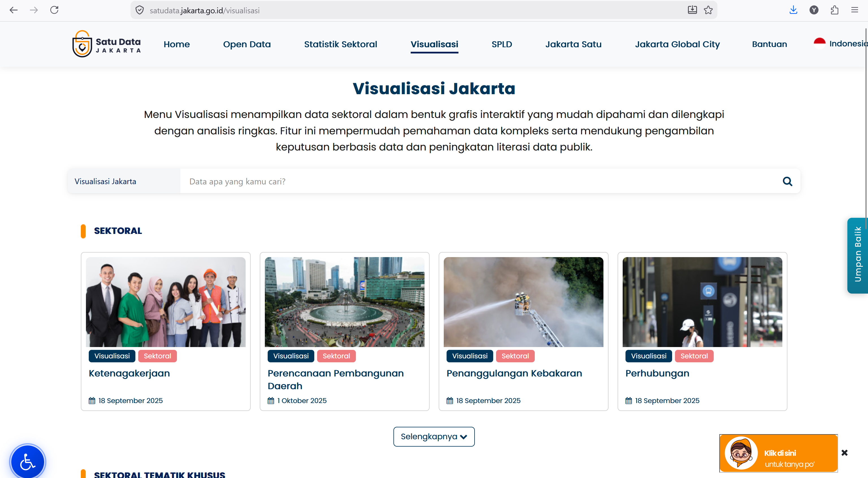The image size is (868, 478).
Task: Click the Bundaran HI roundabout thumbnail
Action: tap(344, 302)
